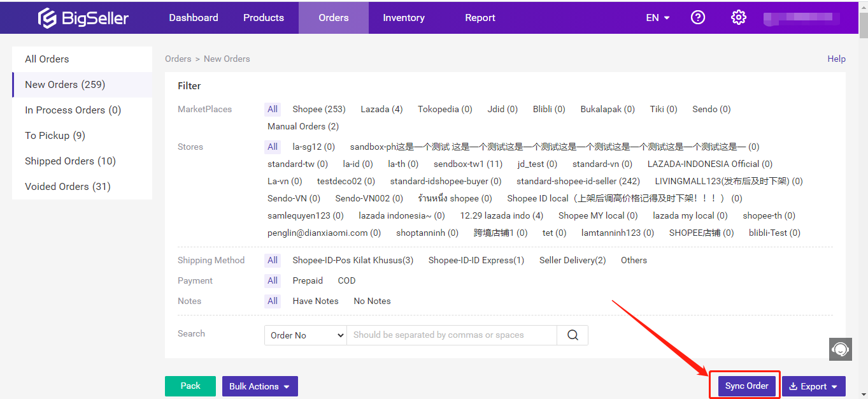Expand the Order No search type dropdown
This screenshot has width=868, height=399.
(x=306, y=335)
